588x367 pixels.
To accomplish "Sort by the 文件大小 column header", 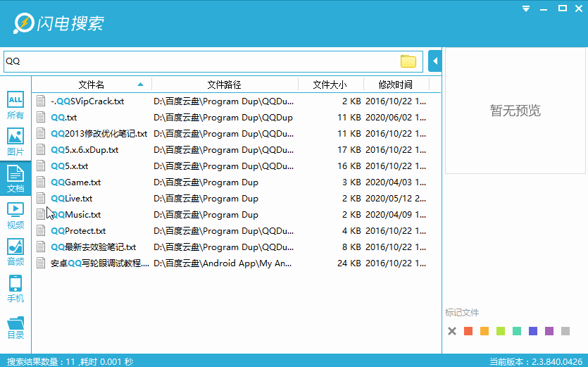I will (x=330, y=85).
